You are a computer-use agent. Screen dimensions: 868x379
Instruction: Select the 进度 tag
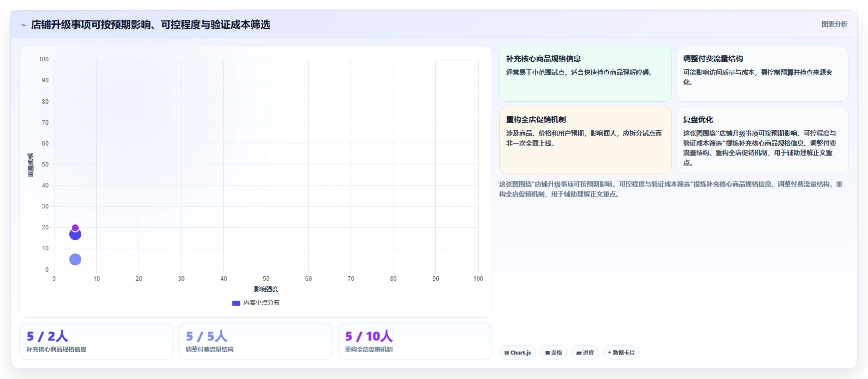(585, 353)
